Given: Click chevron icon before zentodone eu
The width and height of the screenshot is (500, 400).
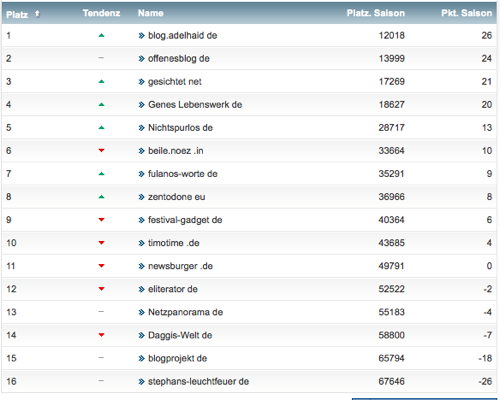Looking at the screenshot, I should pyautogui.click(x=141, y=197).
